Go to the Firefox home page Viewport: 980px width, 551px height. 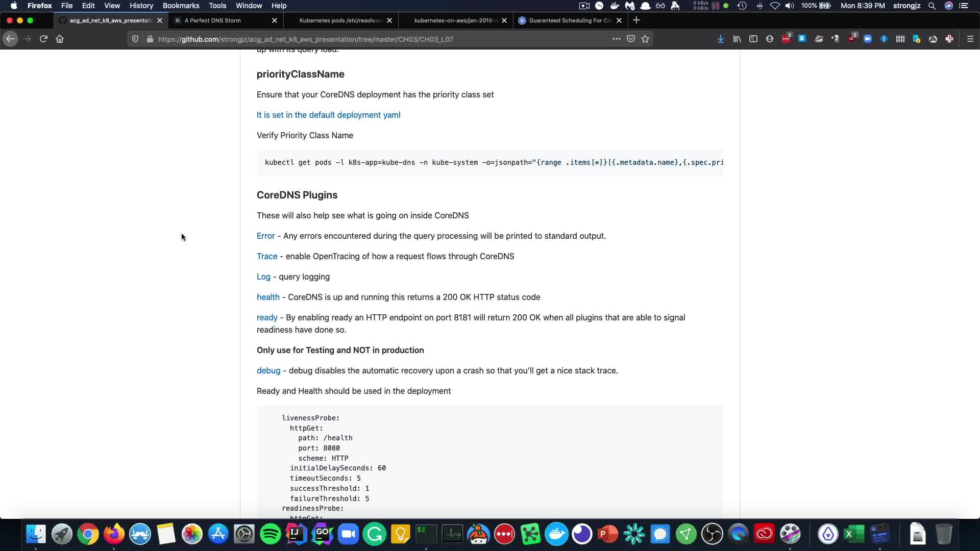pyautogui.click(x=60, y=39)
